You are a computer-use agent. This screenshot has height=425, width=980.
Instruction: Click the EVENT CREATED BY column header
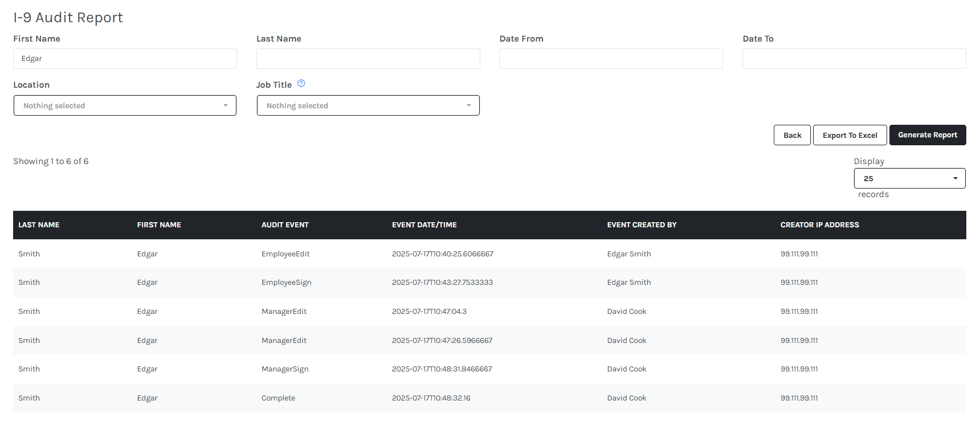642,225
